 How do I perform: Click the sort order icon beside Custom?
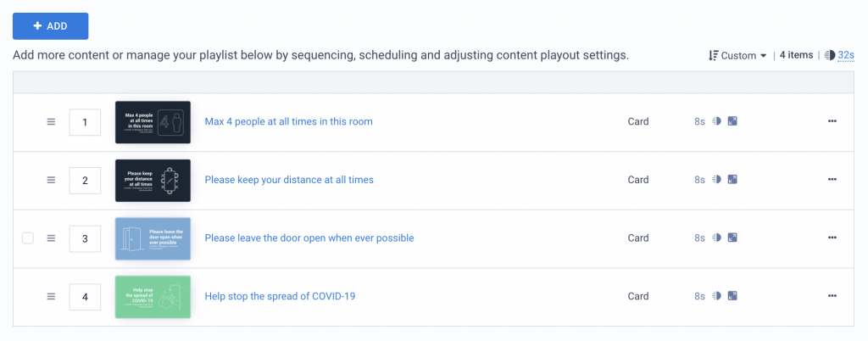714,55
